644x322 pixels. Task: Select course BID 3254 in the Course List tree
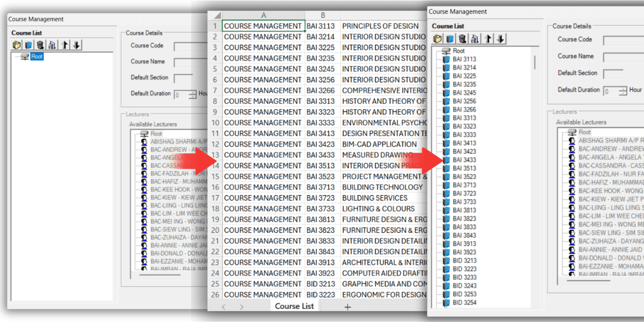click(464, 302)
